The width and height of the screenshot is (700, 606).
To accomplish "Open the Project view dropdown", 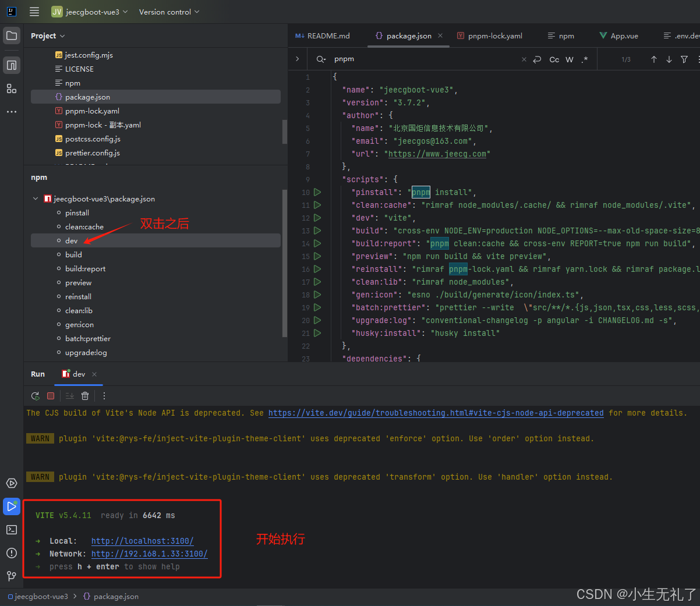I will click(x=48, y=36).
